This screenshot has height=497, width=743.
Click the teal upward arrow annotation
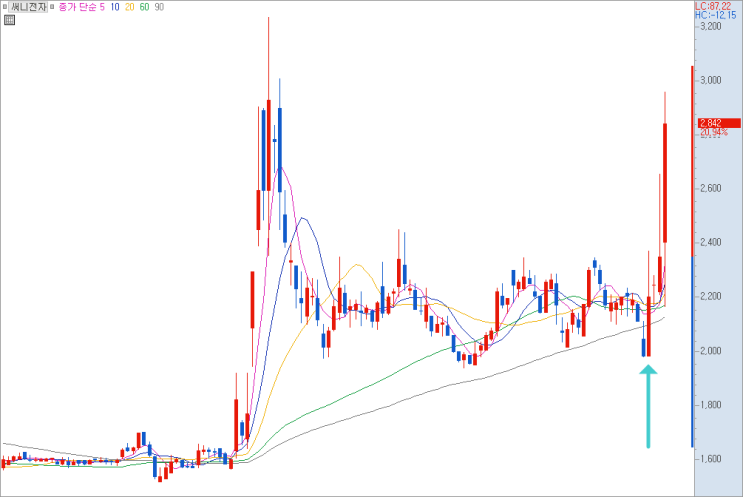(648, 406)
